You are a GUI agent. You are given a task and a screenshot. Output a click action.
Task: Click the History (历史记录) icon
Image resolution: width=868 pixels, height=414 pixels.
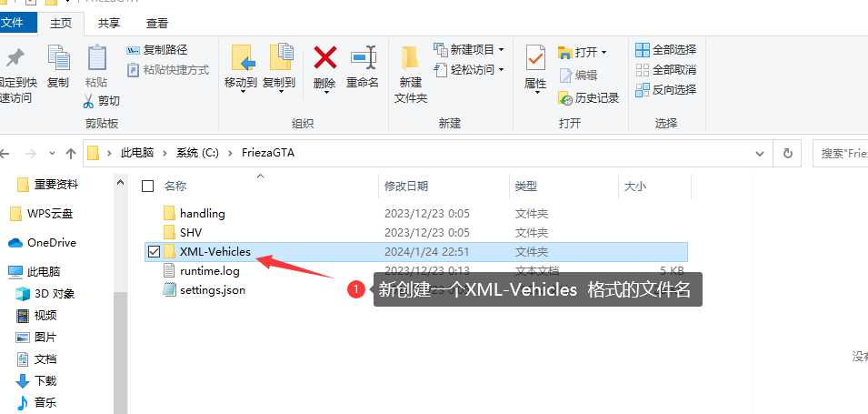(565, 98)
